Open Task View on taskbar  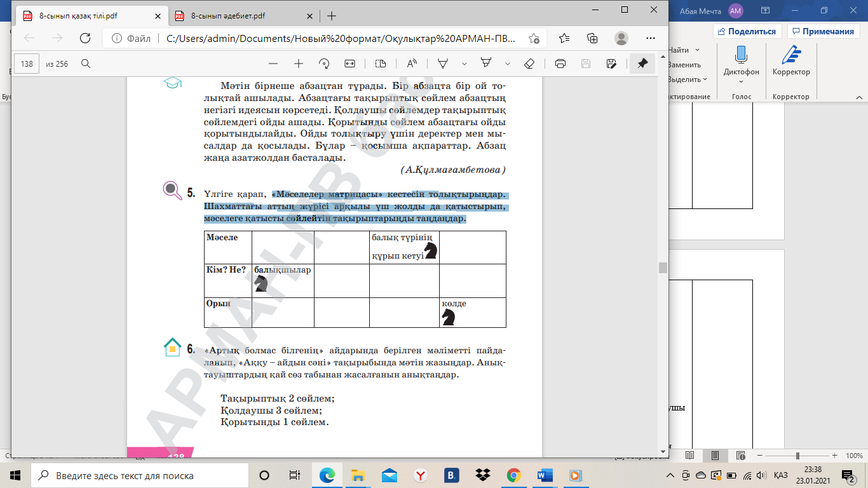coord(295,475)
